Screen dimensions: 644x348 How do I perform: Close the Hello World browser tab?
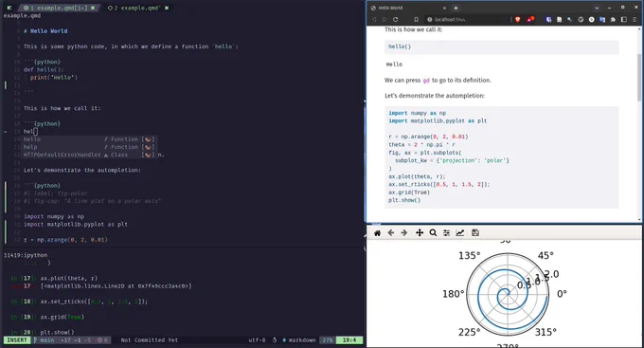[444, 8]
